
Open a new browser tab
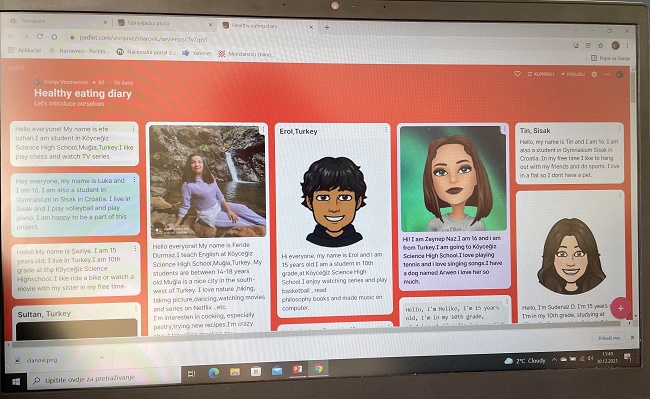click(327, 27)
